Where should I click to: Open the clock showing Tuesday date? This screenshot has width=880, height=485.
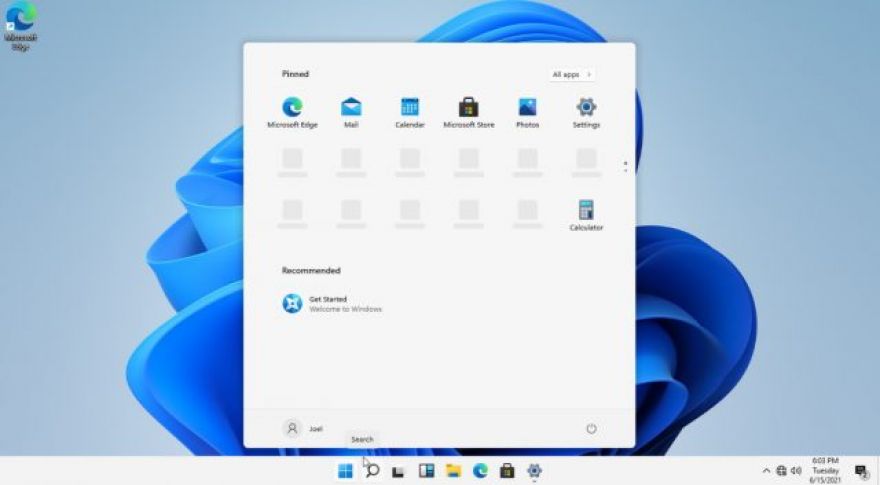tap(825, 470)
